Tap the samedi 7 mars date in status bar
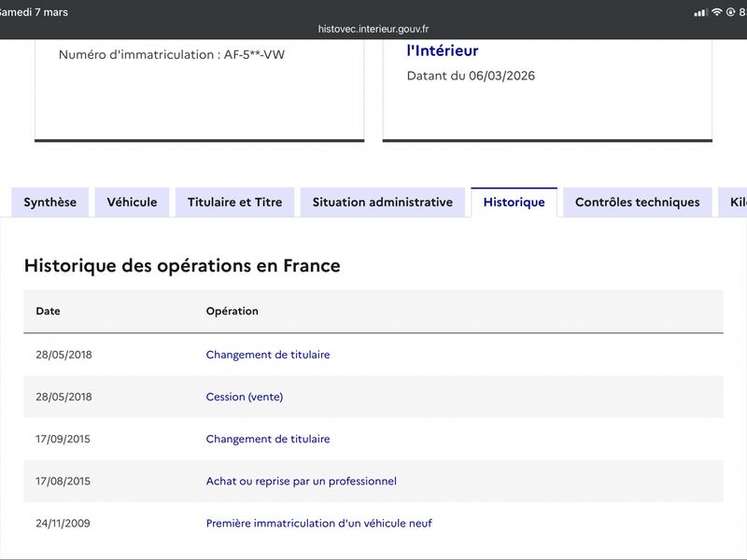 34,12
